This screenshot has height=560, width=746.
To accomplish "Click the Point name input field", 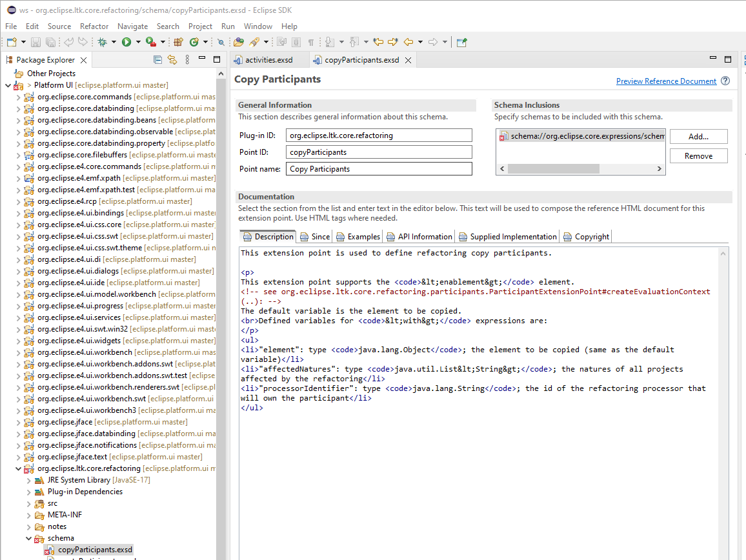I will point(379,169).
